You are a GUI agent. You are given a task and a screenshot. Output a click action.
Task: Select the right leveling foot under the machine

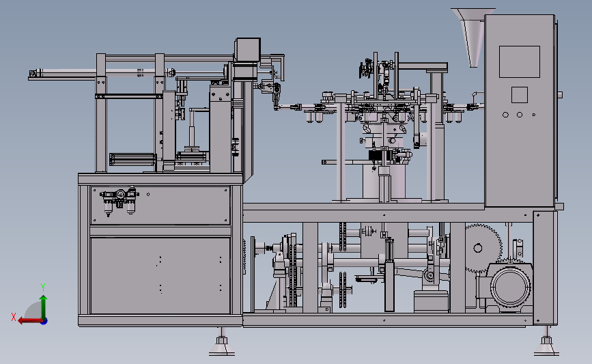(x=546, y=341)
